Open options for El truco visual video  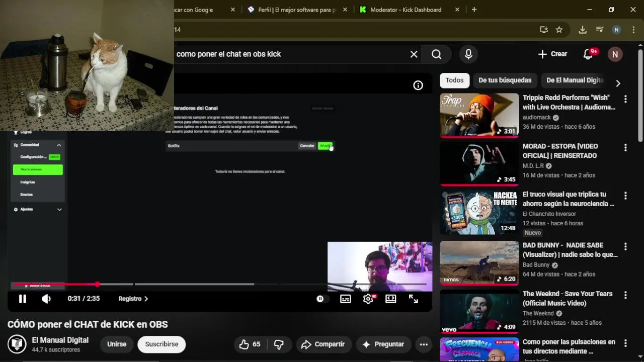(625, 196)
